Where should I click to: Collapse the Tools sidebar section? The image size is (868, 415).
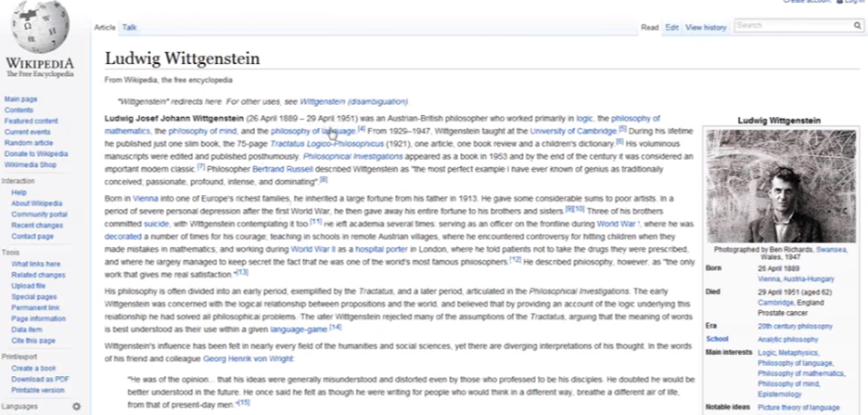(x=10, y=253)
